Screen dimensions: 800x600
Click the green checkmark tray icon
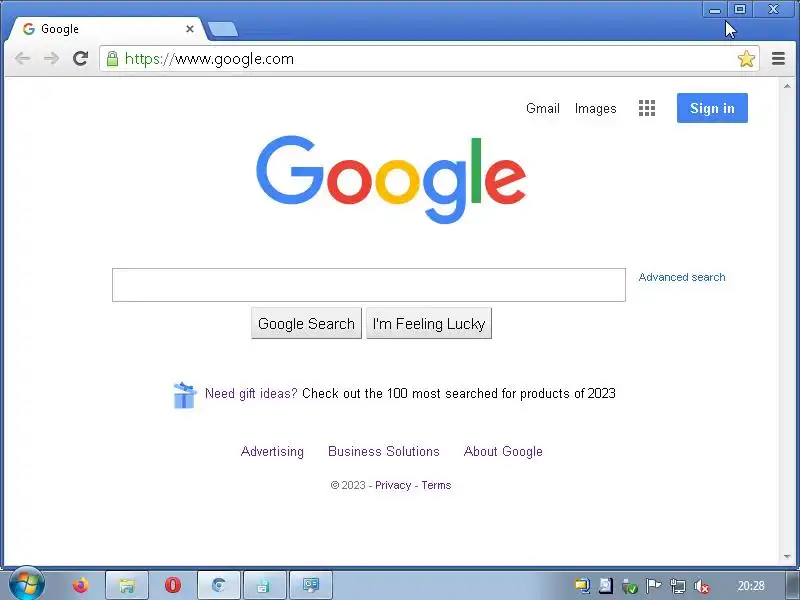coord(630,587)
